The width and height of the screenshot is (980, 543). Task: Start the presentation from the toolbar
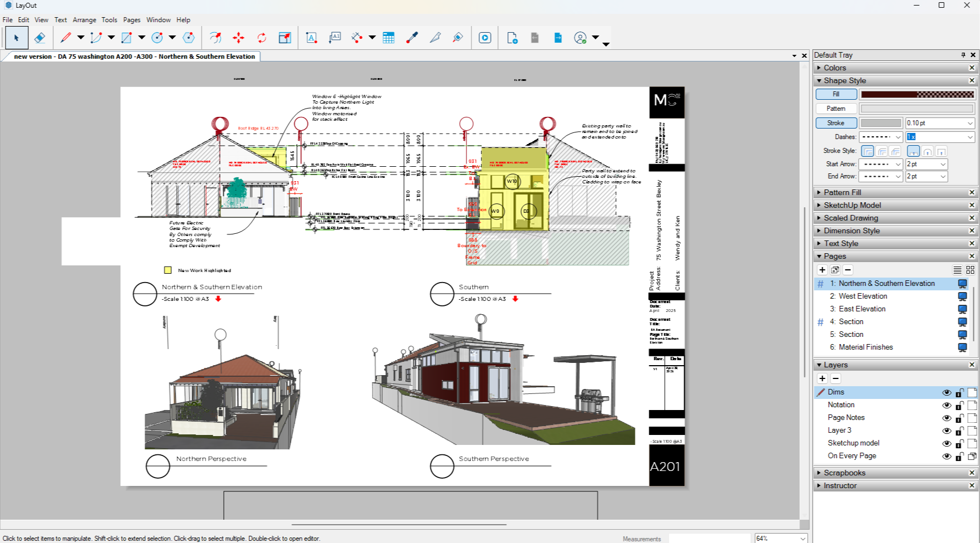pyautogui.click(x=485, y=38)
